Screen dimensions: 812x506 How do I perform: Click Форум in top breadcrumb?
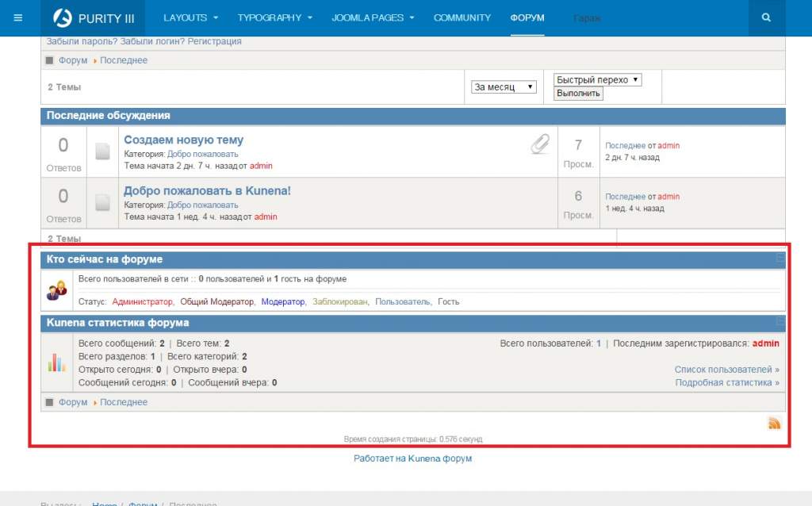73,60
